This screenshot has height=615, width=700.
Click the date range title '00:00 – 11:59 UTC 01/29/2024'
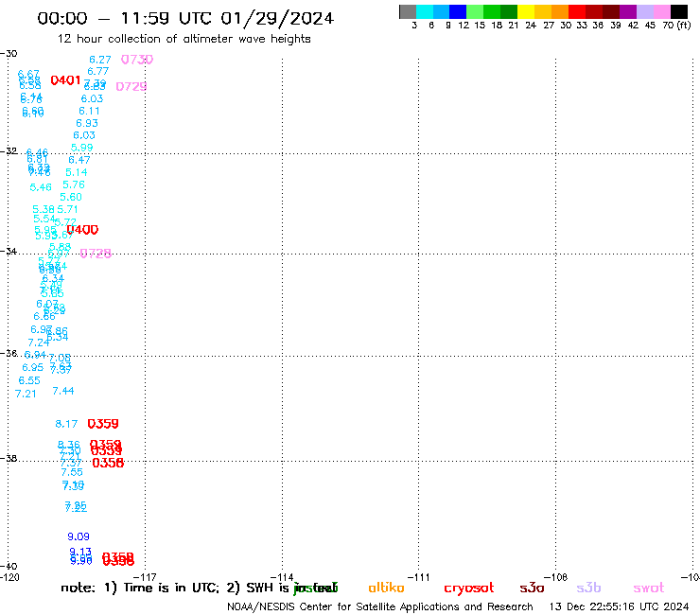click(185, 19)
